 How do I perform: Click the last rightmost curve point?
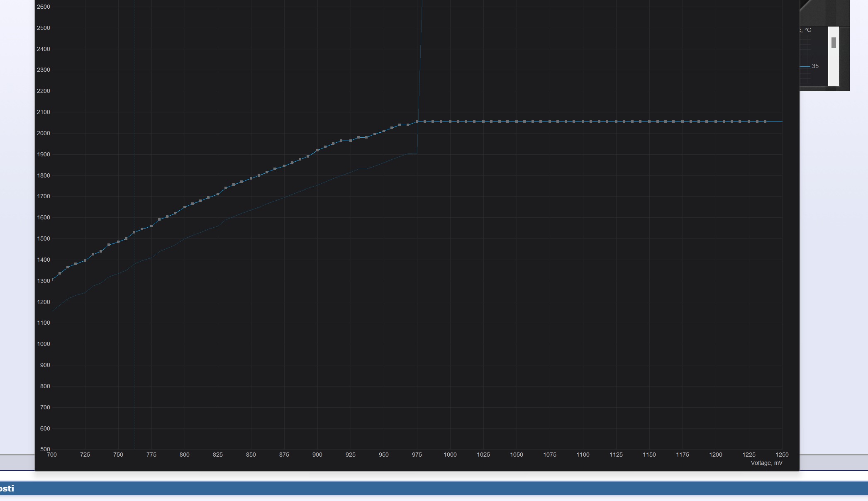pyautogui.click(x=765, y=122)
